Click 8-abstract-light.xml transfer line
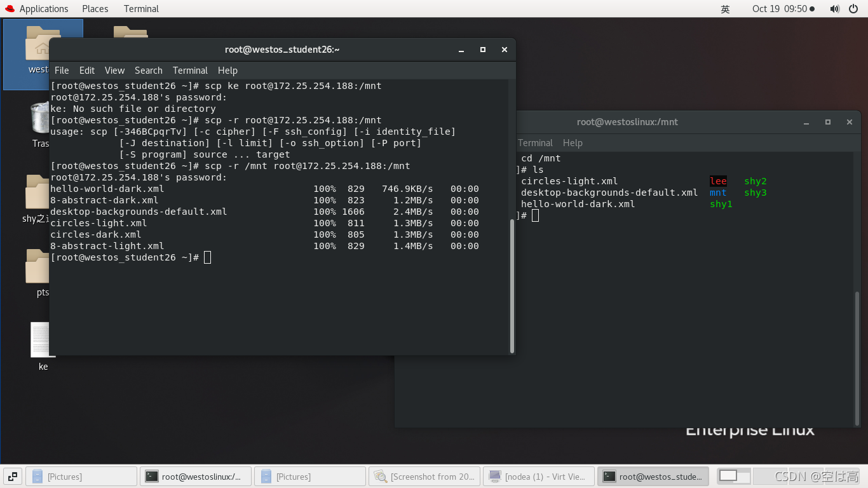 tap(264, 246)
